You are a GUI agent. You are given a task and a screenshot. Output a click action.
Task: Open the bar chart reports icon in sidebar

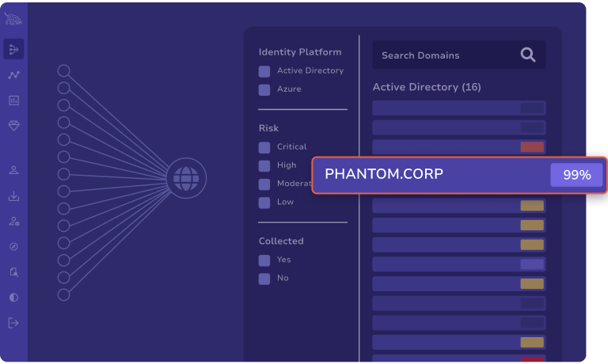pyautogui.click(x=13, y=100)
